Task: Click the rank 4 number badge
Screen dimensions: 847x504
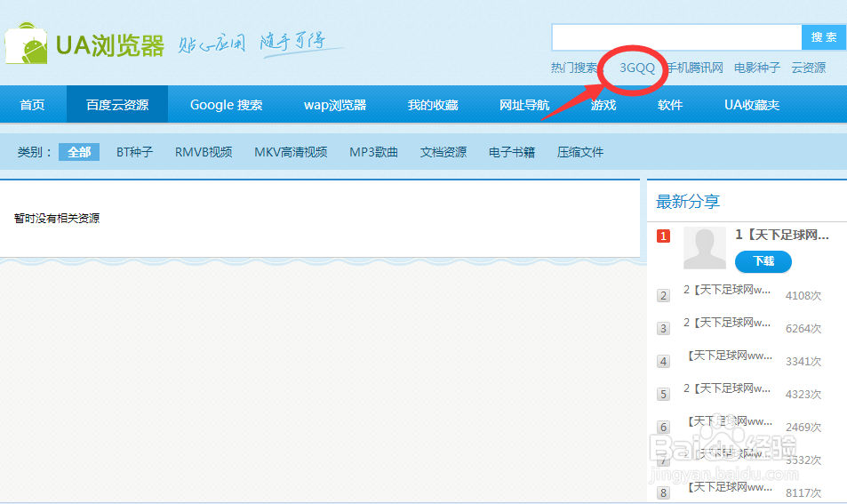Action: coord(663,362)
